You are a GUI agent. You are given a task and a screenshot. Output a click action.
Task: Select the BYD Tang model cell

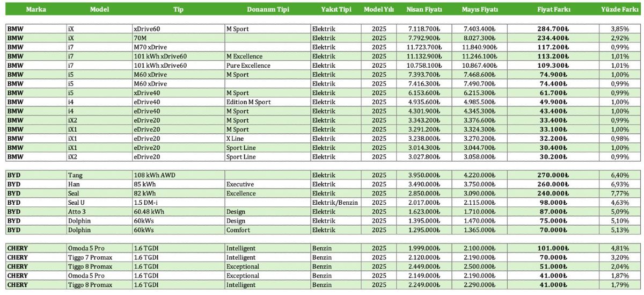click(99, 175)
